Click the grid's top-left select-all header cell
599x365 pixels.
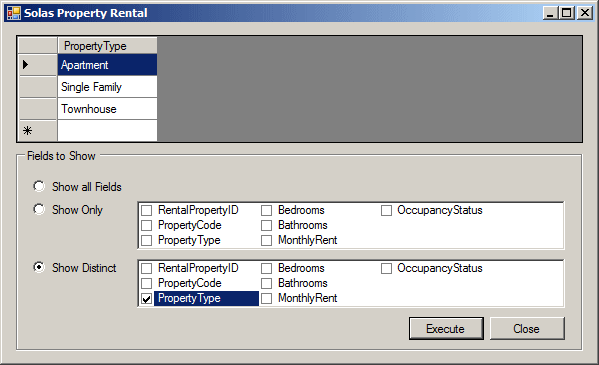click(38, 45)
